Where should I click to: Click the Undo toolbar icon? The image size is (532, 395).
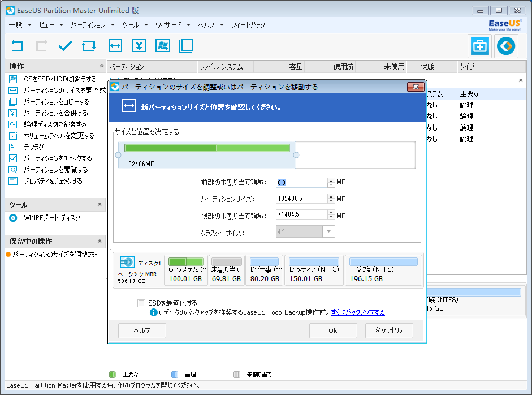tap(17, 46)
